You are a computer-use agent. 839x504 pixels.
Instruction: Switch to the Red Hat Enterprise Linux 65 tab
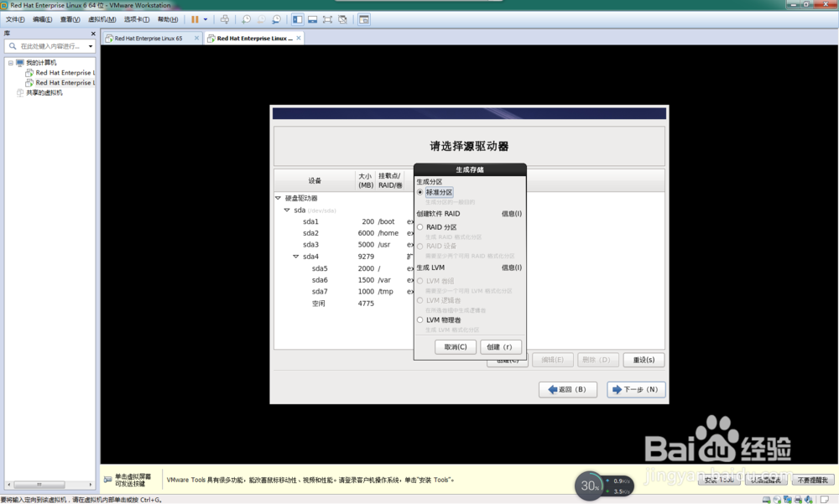pos(149,38)
